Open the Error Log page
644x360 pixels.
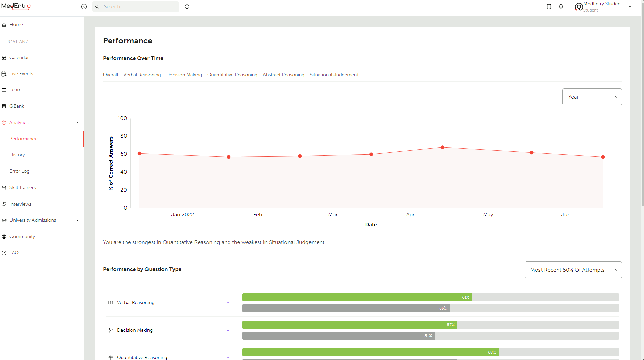click(x=19, y=171)
